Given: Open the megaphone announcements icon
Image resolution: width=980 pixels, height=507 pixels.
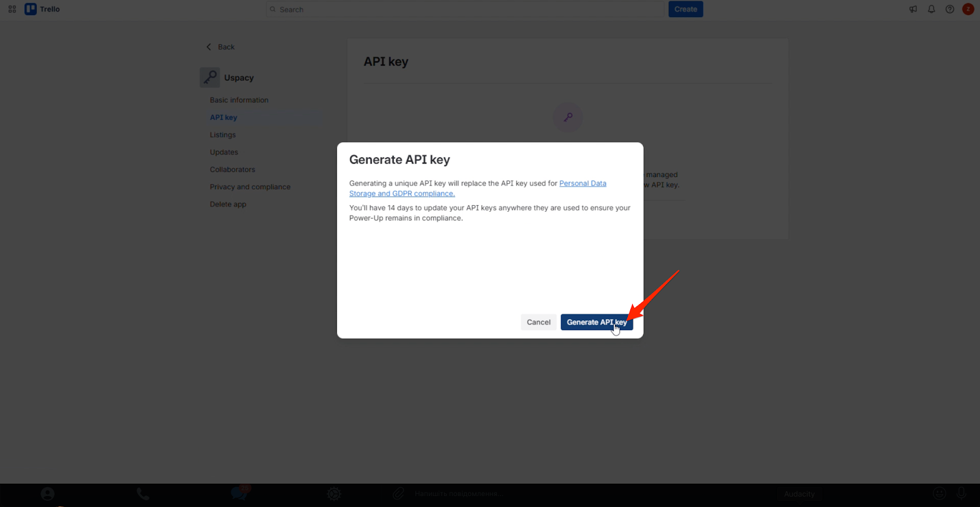Looking at the screenshot, I should point(913,9).
